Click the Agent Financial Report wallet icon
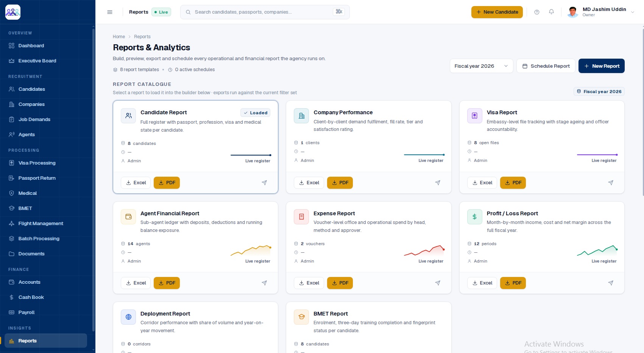The height and width of the screenshot is (353, 644). coord(128,217)
